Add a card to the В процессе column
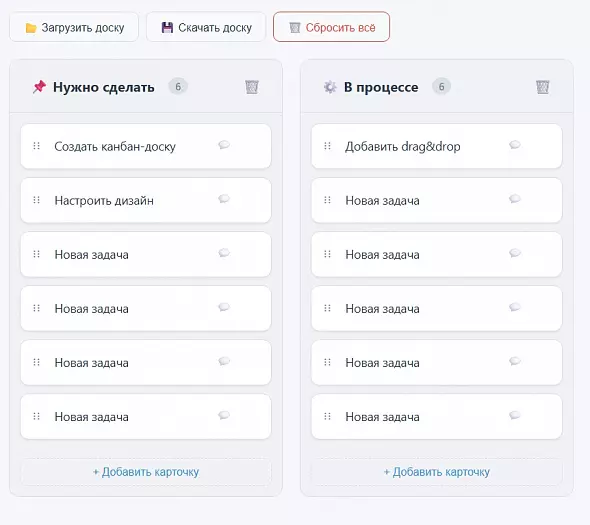The width and height of the screenshot is (590, 525). pyautogui.click(x=437, y=472)
